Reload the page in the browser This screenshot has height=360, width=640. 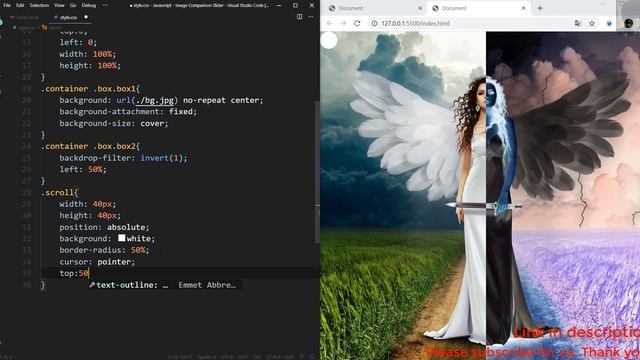(x=357, y=23)
